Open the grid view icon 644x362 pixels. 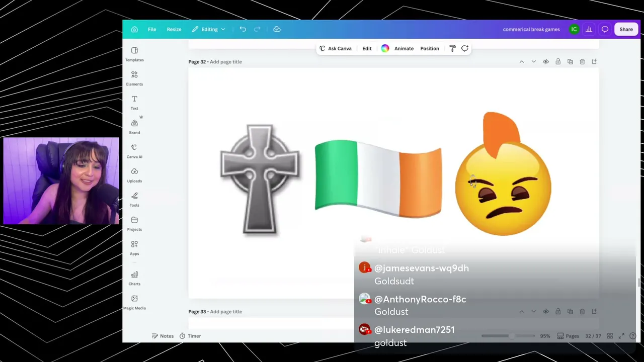pos(610,336)
